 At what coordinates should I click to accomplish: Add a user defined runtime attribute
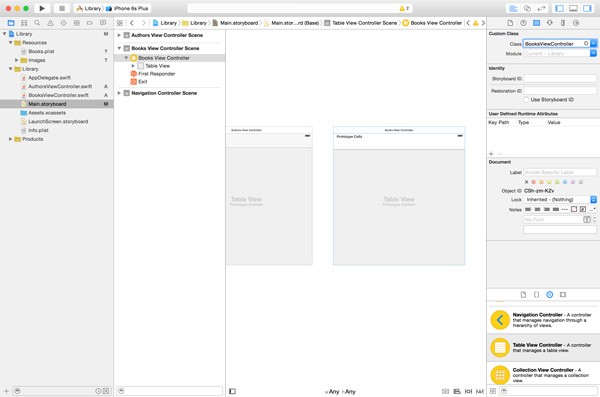tap(491, 154)
